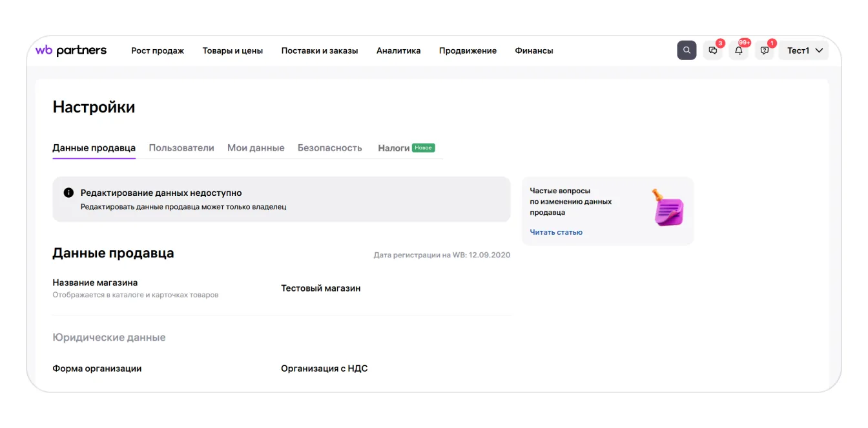Switch to the Пользователи tab
This screenshot has height=428, width=868.
coord(181,148)
